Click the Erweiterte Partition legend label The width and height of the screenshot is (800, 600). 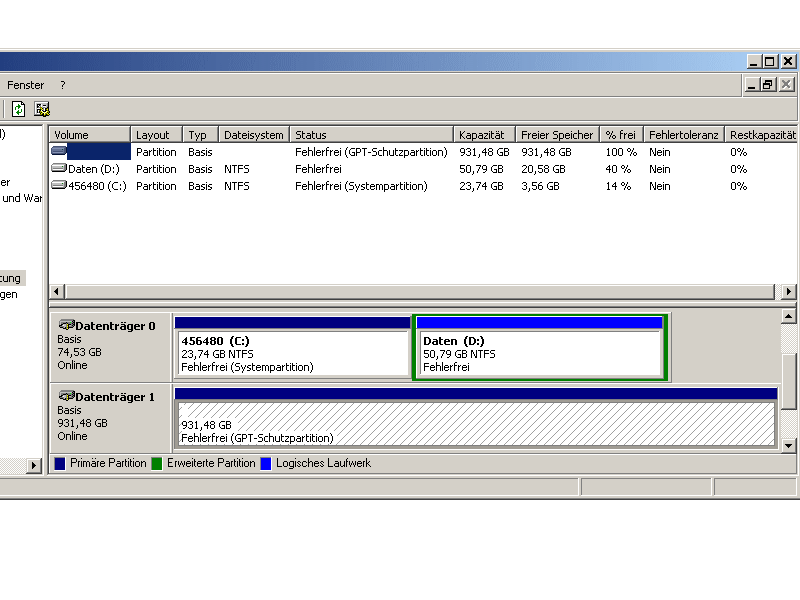(211, 463)
